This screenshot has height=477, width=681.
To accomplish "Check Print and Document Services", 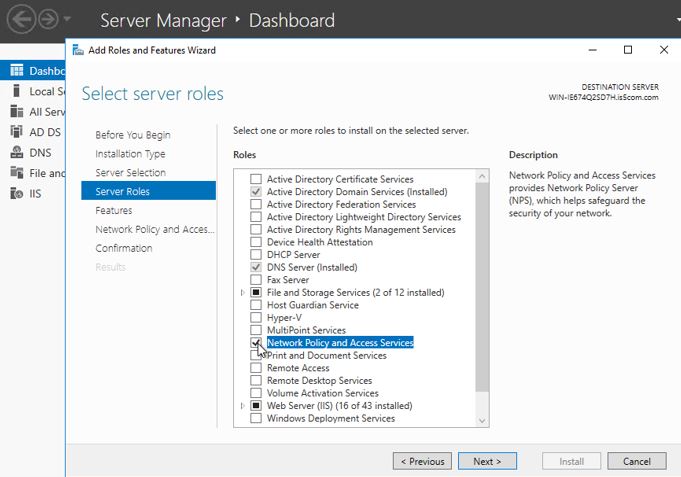I will point(256,355).
